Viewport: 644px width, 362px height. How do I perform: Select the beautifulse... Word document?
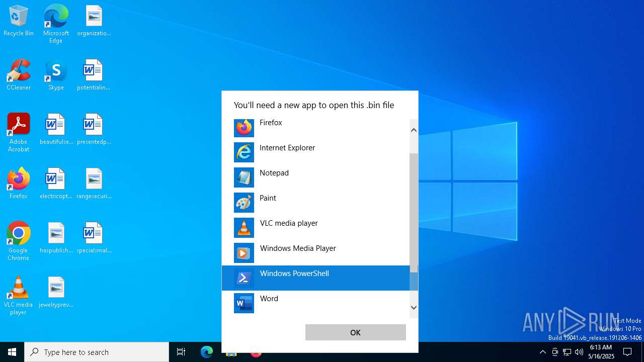(x=56, y=129)
